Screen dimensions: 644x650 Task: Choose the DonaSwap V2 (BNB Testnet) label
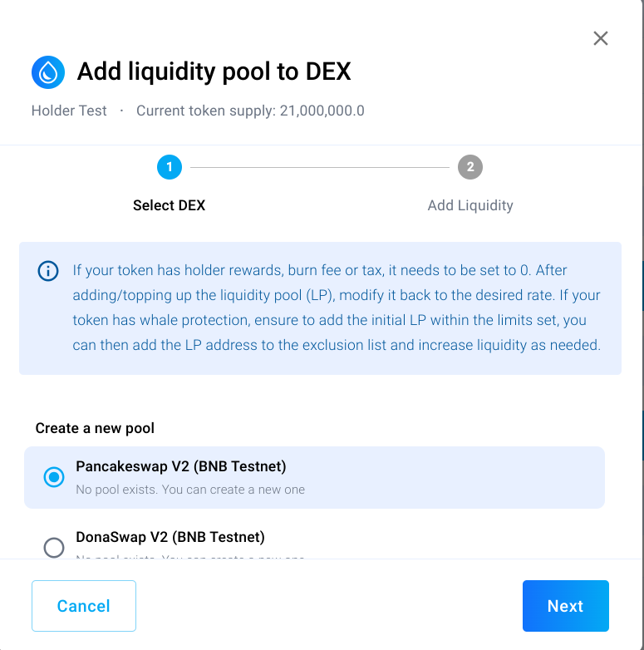pyautogui.click(x=170, y=537)
